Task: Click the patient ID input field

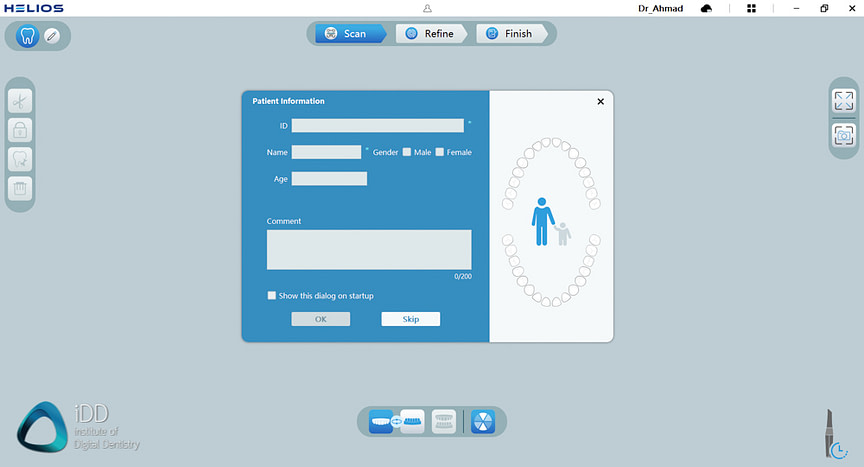Action: pos(377,126)
